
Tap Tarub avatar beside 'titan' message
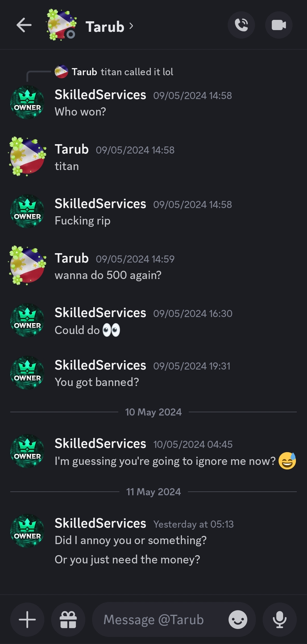27,156
